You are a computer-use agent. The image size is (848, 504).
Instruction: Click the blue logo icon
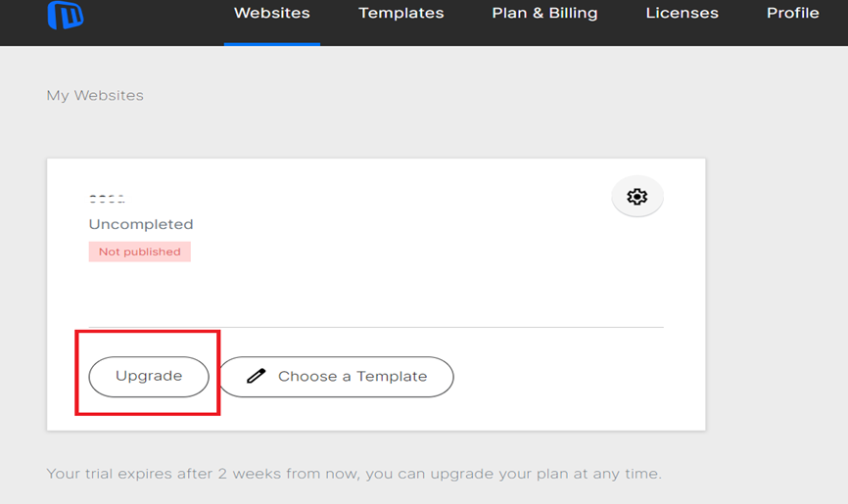(65, 15)
